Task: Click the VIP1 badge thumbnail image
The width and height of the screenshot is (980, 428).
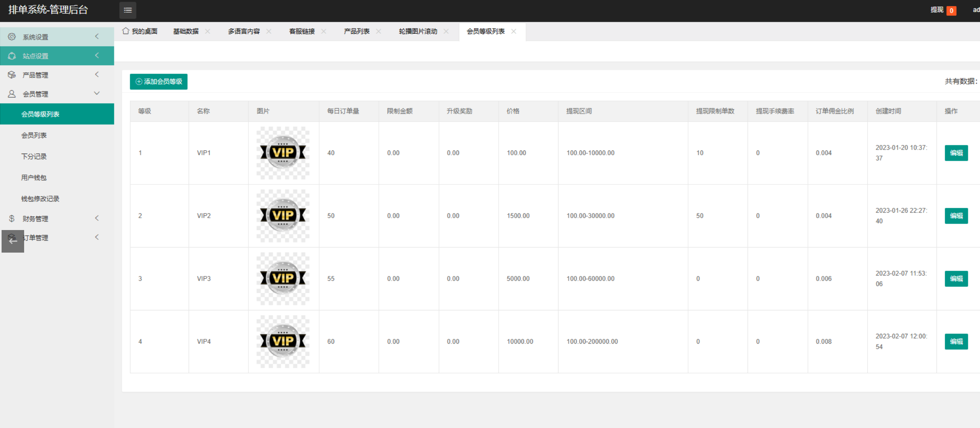Action: 283,153
